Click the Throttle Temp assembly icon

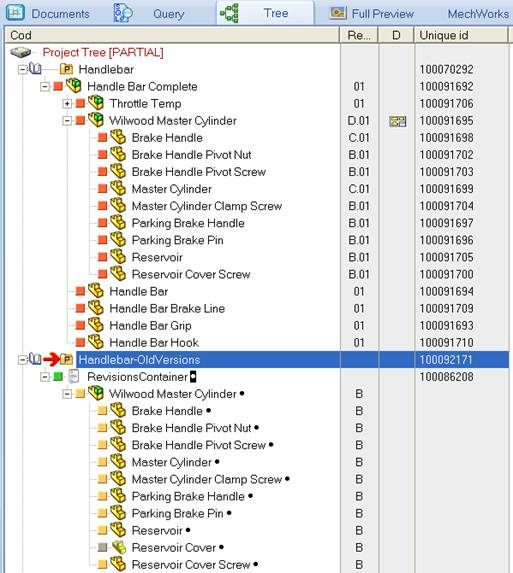tap(96, 103)
